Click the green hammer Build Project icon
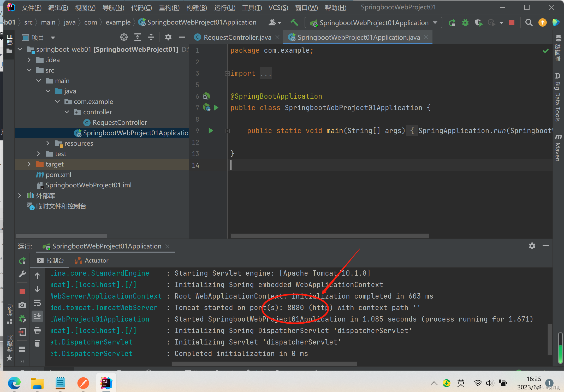564x392 pixels. 294,22
